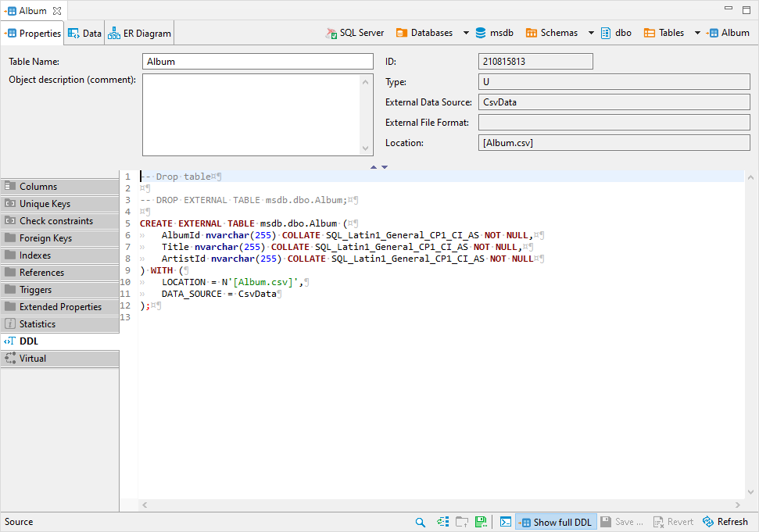Click the DROP EXTERNAL TABLE comment line
This screenshot has height=532, width=759.
[249, 200]
